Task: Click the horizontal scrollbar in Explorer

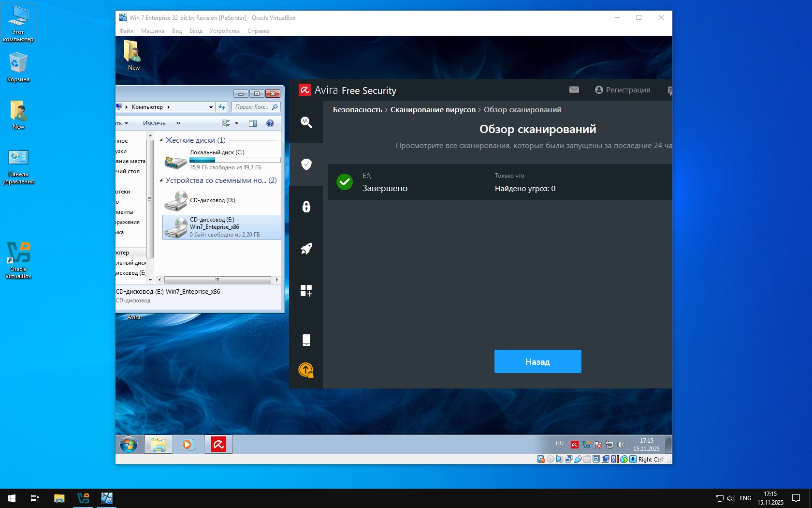Action: tap(217, 280)
